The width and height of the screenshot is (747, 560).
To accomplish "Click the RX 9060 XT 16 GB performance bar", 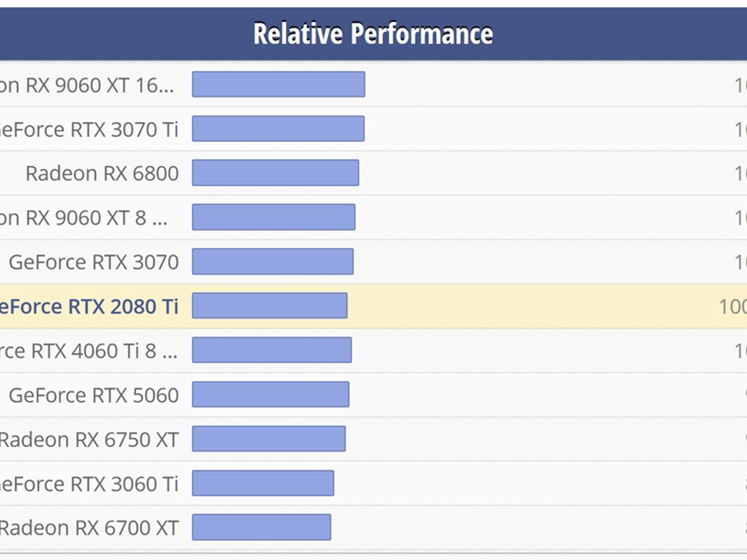I will pos(279,84).
